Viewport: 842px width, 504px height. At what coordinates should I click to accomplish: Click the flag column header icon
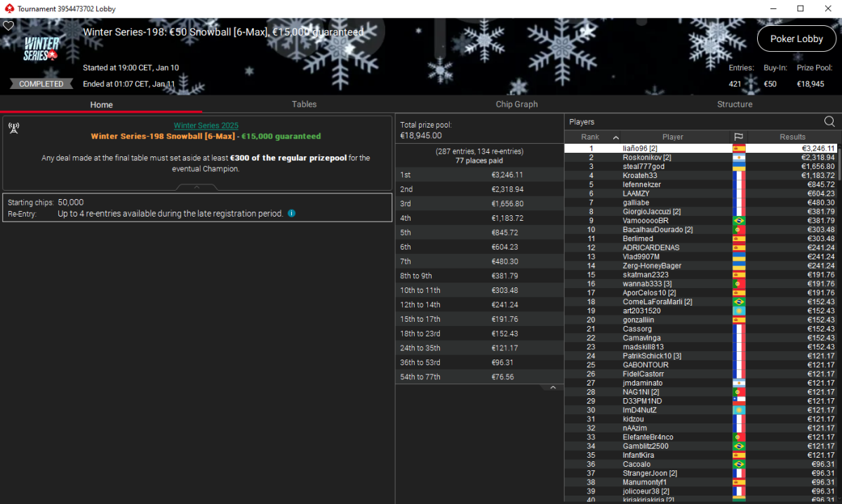739,137
